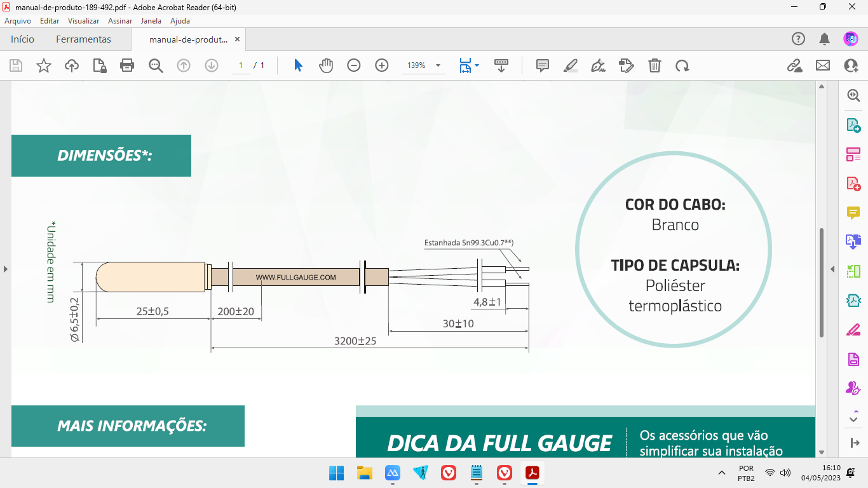Click the trash delete icon
868x488 pixels.
(654, 65)
